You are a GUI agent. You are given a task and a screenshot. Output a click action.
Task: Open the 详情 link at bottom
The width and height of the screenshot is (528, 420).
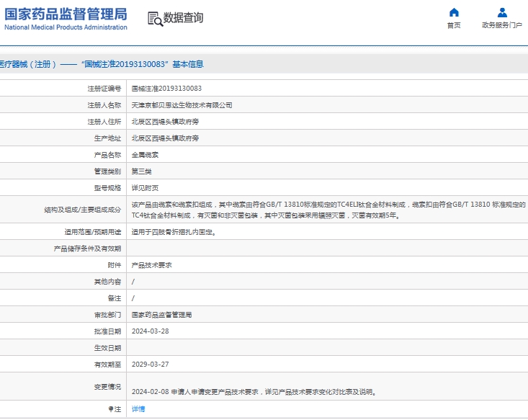138,409
